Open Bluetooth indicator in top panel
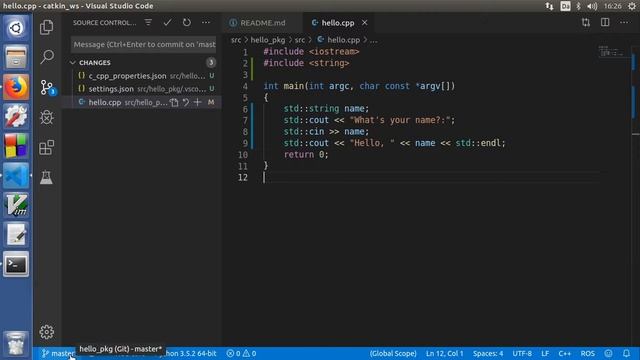 click(578, 6)
